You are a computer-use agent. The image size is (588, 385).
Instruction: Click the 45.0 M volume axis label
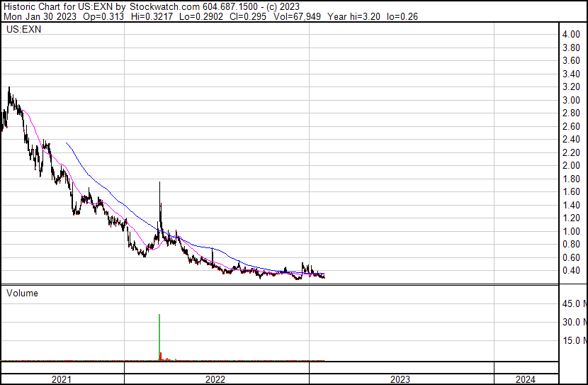click(x=574, y=304)
